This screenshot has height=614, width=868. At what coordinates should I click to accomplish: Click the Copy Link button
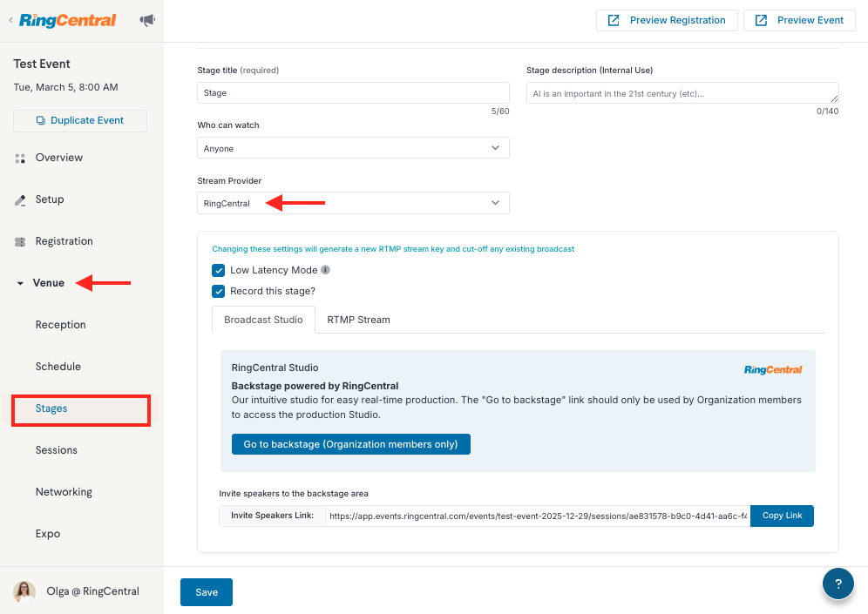coord(782,516)
